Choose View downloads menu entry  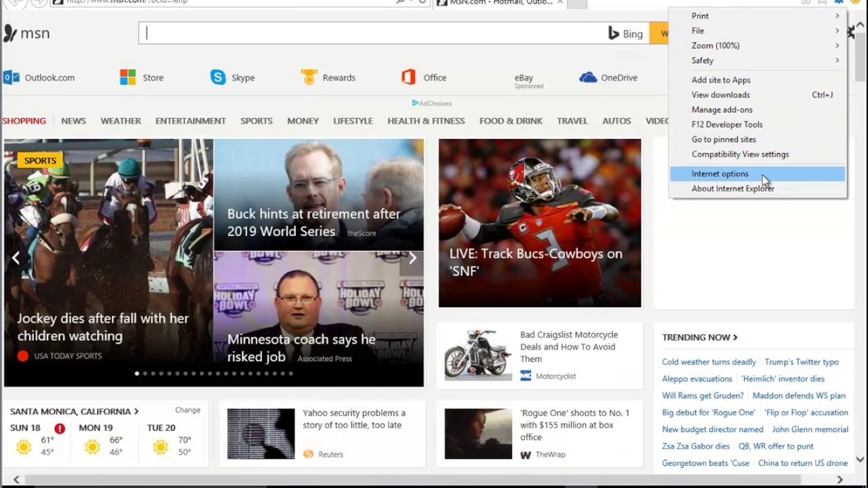click(x=757, y=95)
